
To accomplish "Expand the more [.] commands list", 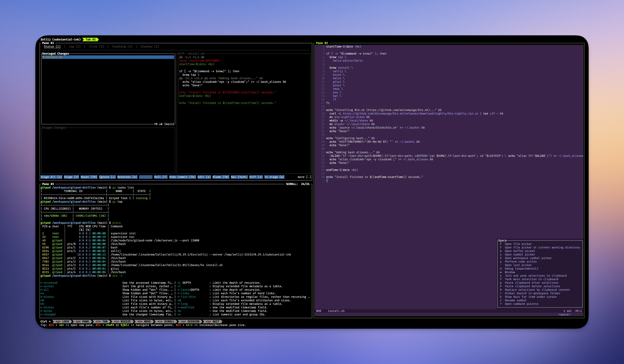I will click(x=304, y=177).
